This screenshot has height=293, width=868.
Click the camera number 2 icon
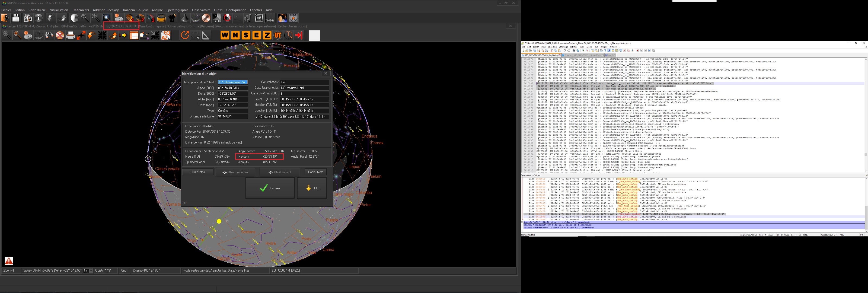pos(140,18)
